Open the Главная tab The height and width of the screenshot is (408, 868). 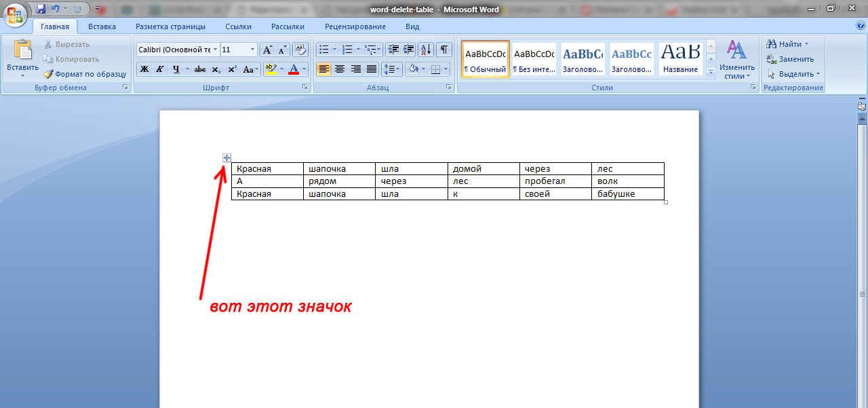pyautogui.click(x=54, y=26)
